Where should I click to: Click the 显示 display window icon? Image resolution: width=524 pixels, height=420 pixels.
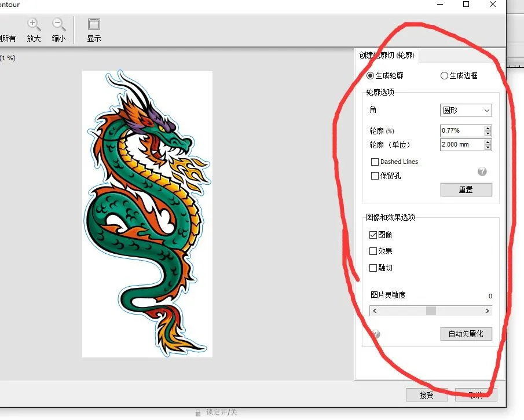[94, 24]
